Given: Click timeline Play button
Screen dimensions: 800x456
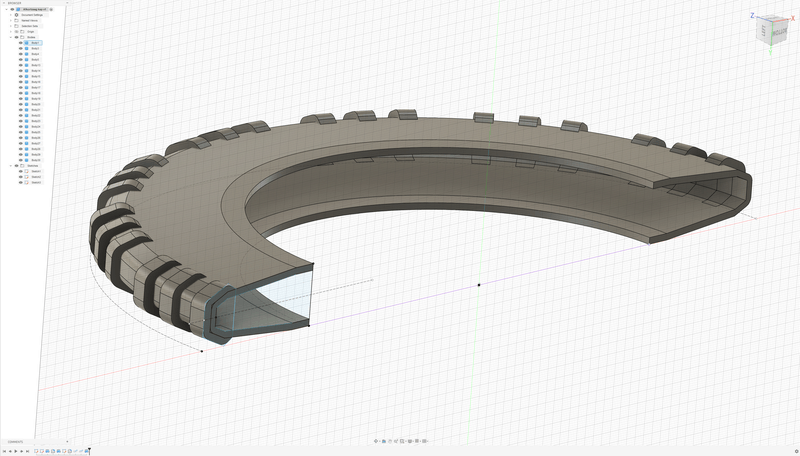Looking at the screenshot, I should pyautogui.click(x=16, y=451).
